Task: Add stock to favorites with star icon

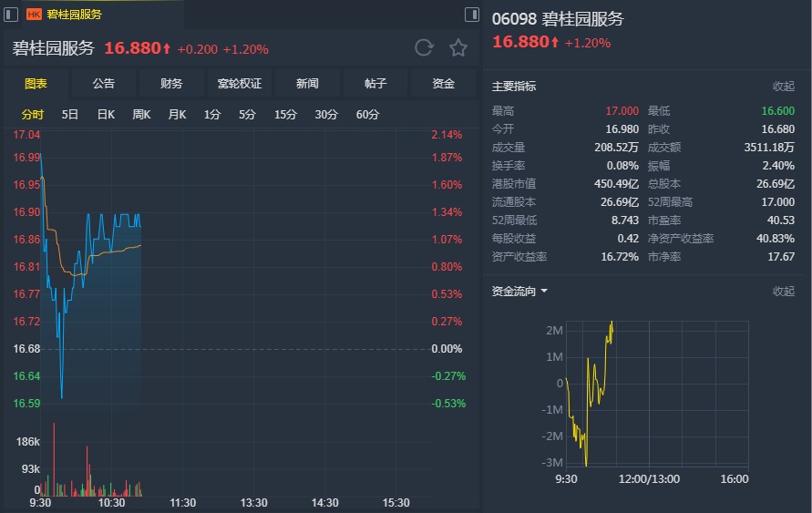Action: coord(458,48)
